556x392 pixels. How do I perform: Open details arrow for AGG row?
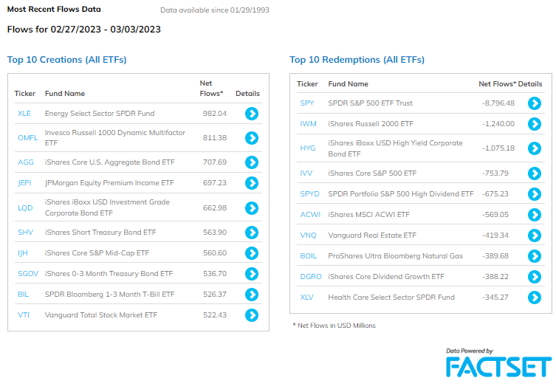point(252,162)
